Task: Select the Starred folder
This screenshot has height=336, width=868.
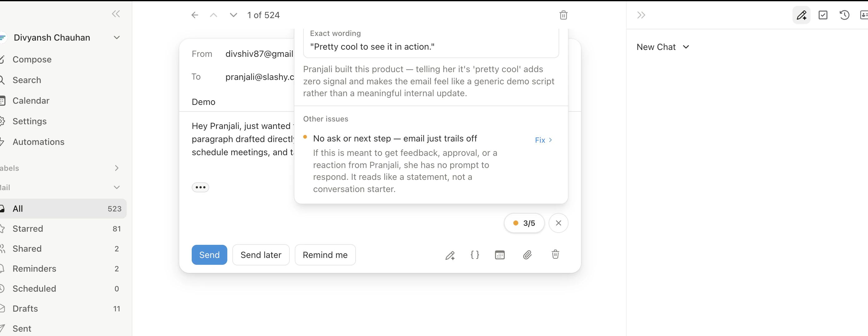Action: pyautogui.click(x=63, y=229)
